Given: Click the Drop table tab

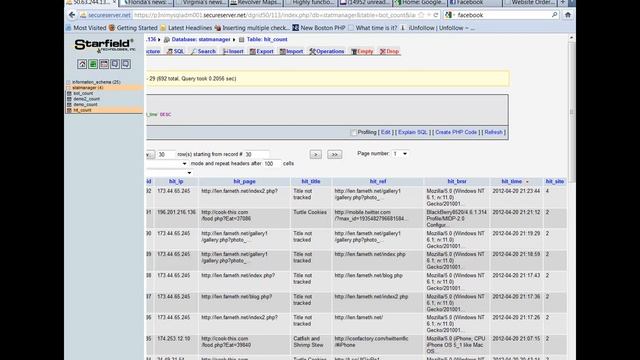Looking at the screenshot, I should click(389, 51).
